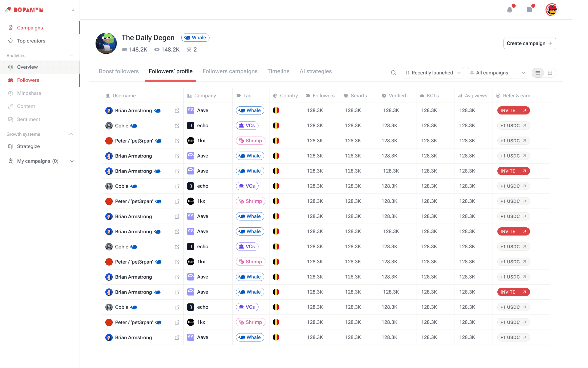
Task: Collapse sidebar using double chevron icon
Action: (x=73, y=10)
